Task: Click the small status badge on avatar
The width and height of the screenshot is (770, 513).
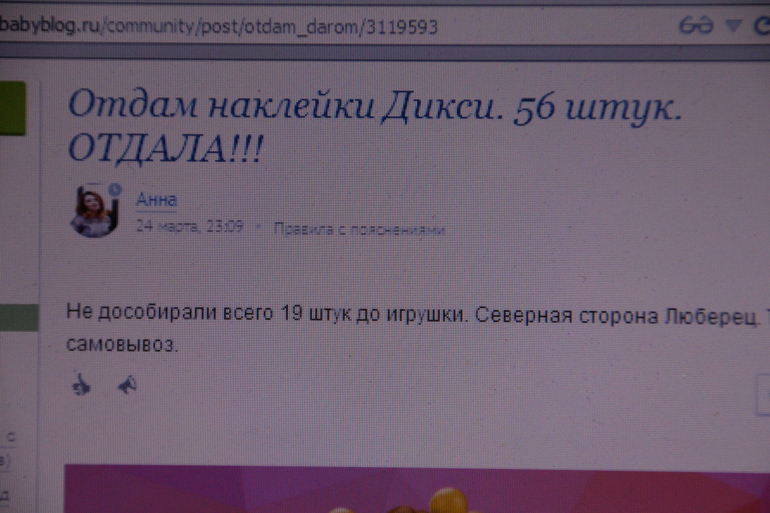Action: (115, 189)
